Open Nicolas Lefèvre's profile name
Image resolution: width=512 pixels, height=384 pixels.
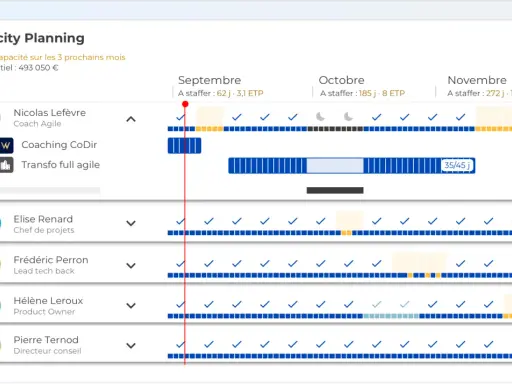click(x=50, y=113)
